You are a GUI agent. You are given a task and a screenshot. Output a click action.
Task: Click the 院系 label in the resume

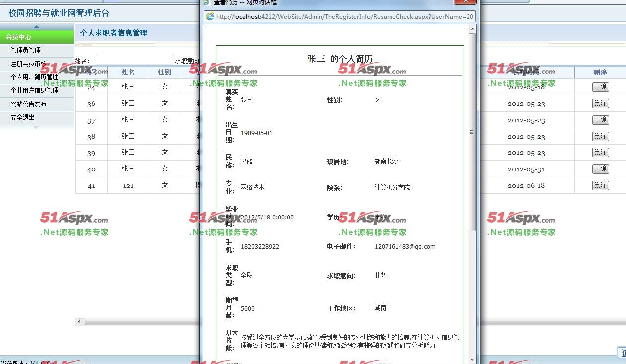click(x=335, y=188)
